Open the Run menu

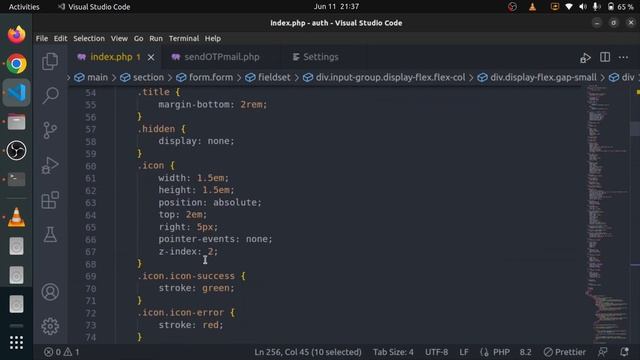[156, 38]
